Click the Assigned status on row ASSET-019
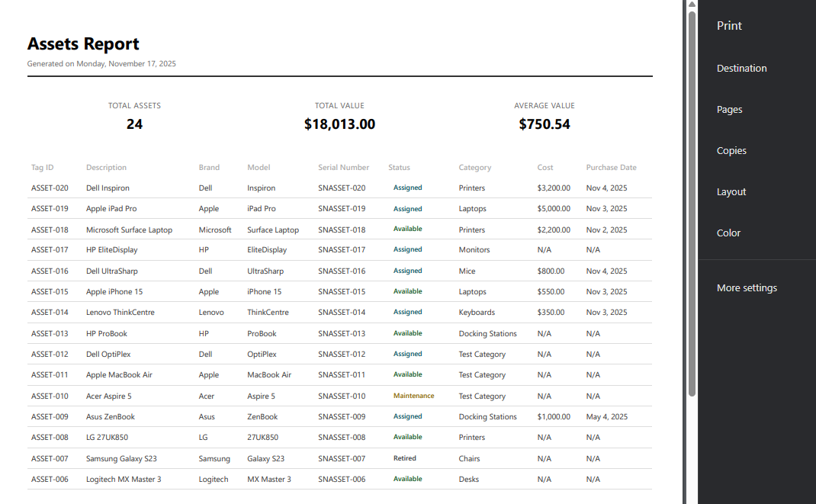Screen dimensions: 816x504 pyautogui.click(x=406, y=208)
